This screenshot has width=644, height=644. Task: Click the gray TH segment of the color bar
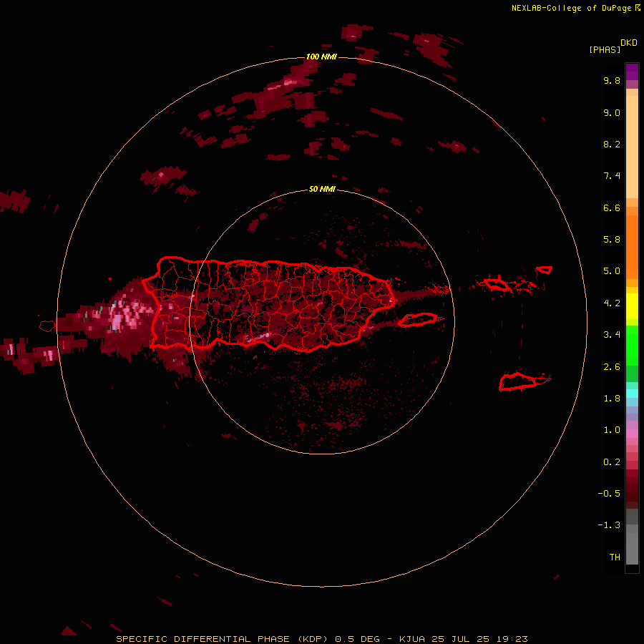tap(632, 548)
